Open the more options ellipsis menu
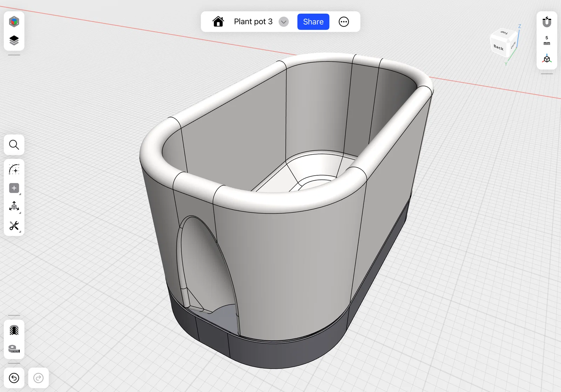The image size is (561, 392). pos(344,22)
